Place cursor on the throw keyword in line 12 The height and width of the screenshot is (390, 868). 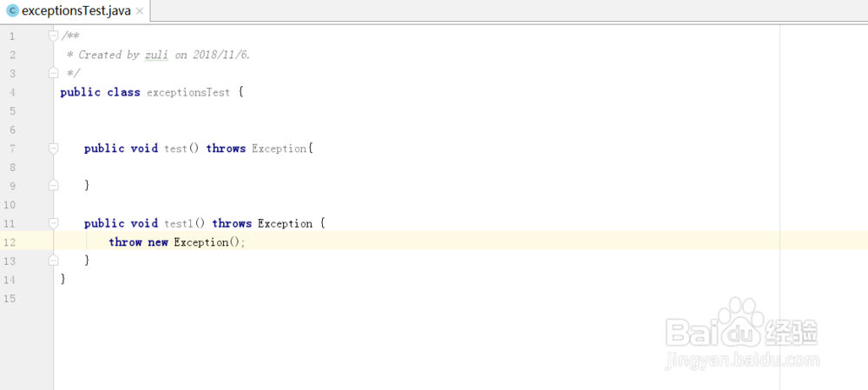(x=125, y=242)
